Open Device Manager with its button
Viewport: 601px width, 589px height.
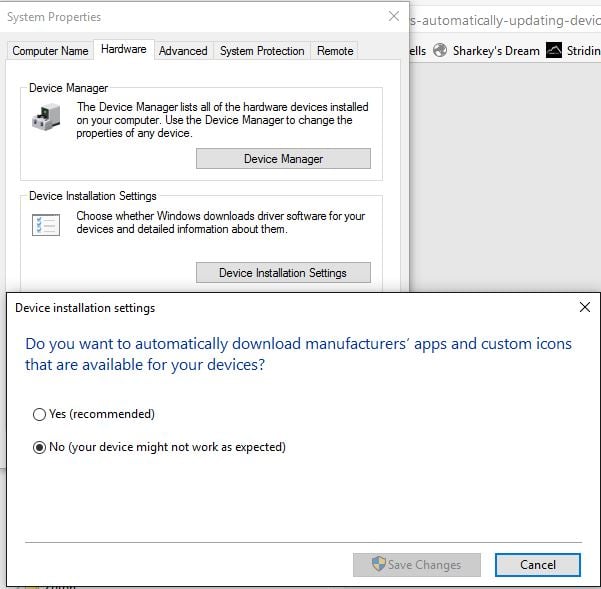[283, 159]
